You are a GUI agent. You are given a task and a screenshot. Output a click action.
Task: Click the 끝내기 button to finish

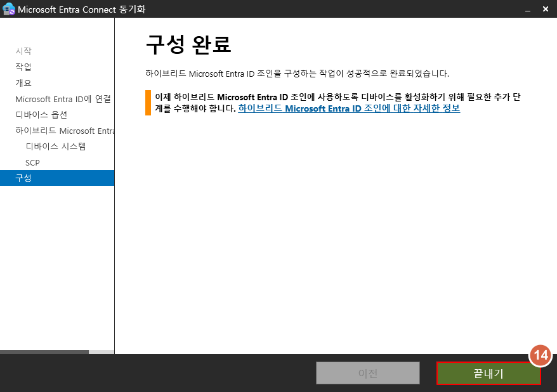pyautogui.click(x=488, y=373)
